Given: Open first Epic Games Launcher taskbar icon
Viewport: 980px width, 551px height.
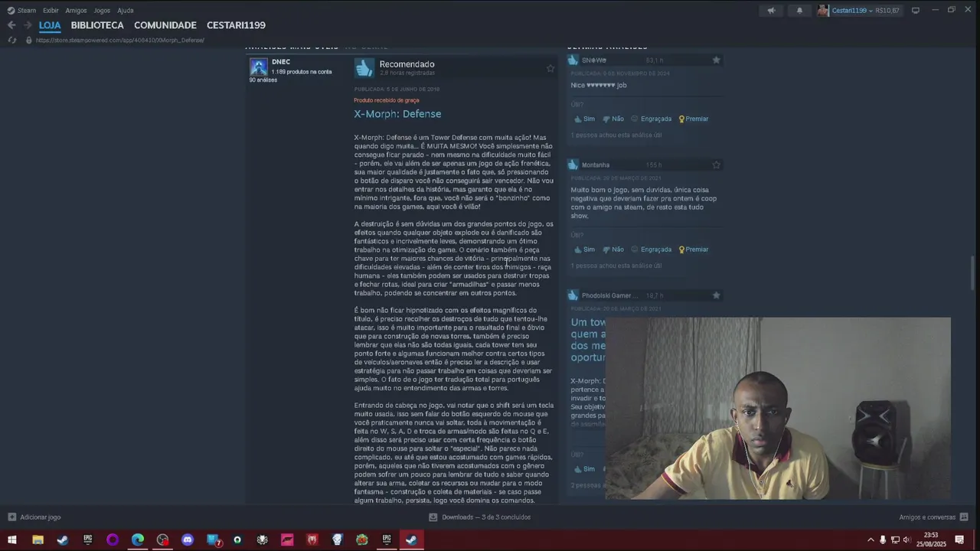Looking at the screenshot, I should click(87, 540).
